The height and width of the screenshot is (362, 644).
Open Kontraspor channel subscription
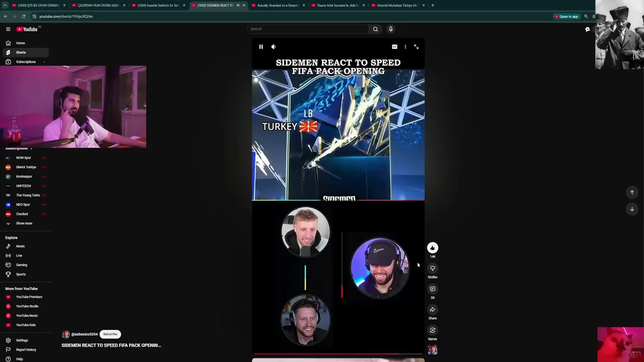pyautogui.click(x=25, y=176)
